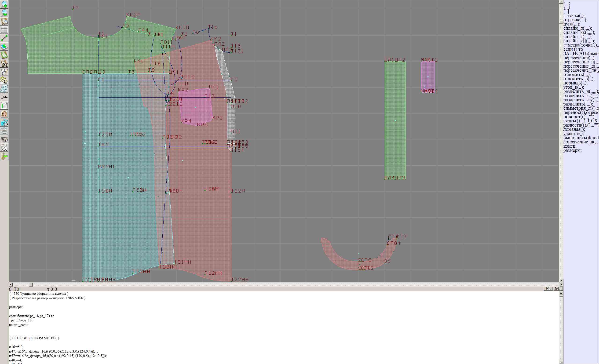
Task: Click the pattern with letter G icon
Action: tap(4, 80)
